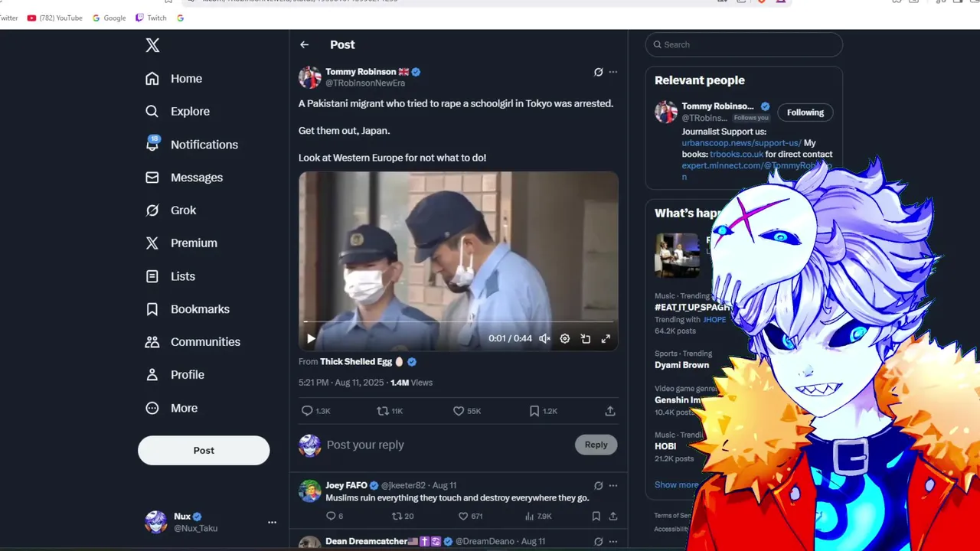980x551 pixels.
Task: Open account menu dots beside Nux
Action: click(272, 522)
